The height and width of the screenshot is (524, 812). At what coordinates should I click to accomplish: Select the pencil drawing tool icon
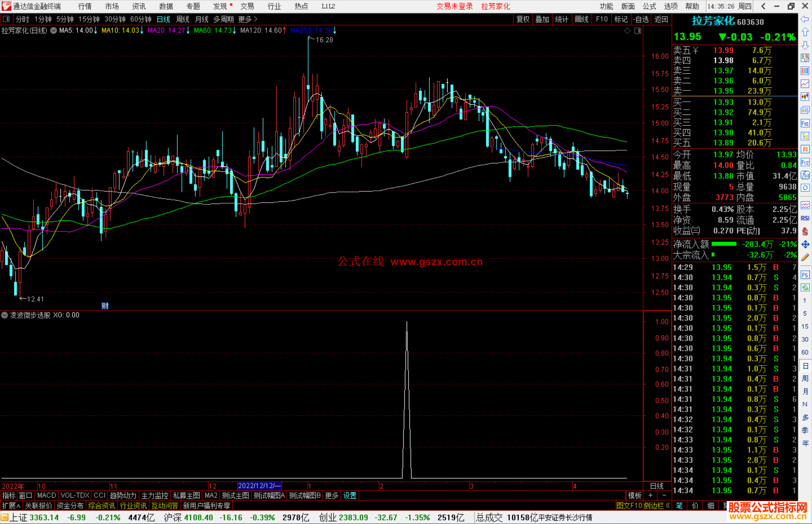(x=805, y=258)
